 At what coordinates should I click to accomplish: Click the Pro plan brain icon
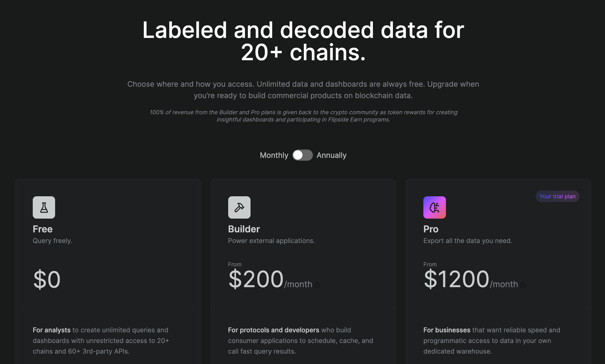[x=435, y=207]
